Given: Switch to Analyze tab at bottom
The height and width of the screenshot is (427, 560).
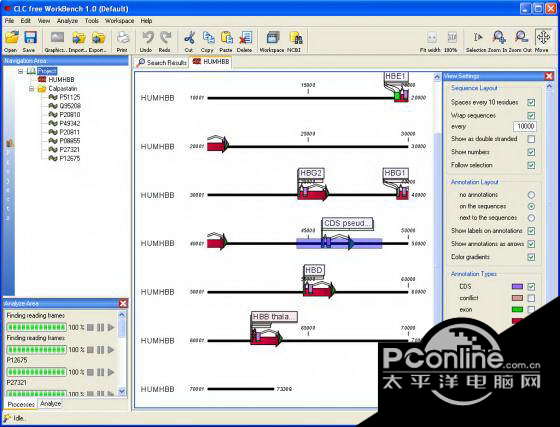Looking at the screenshot, I should pos(51,403).
